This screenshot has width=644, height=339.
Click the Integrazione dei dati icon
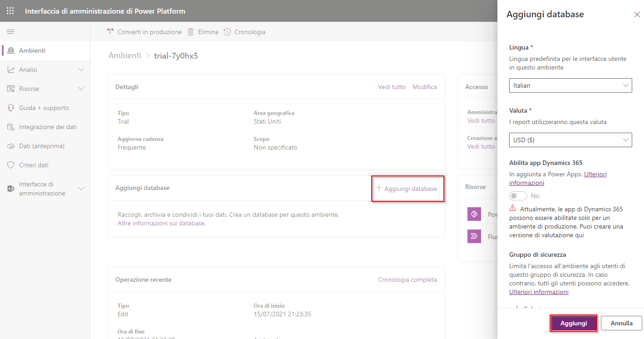tap(11, 127)
